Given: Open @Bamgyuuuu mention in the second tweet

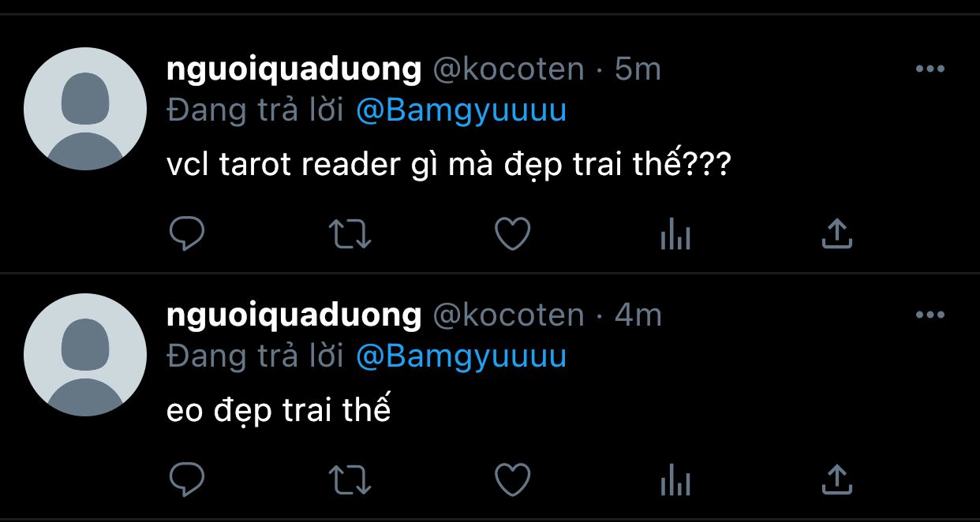Looking at the screenshot, I should point(462,356).
